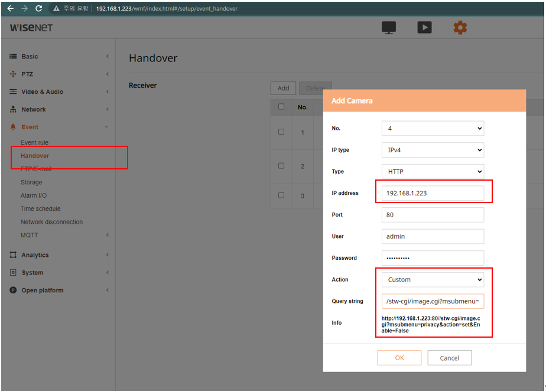Screen dimensions: 546x392
Task: Open the Event rule menu item
Action: pos(34,143)
